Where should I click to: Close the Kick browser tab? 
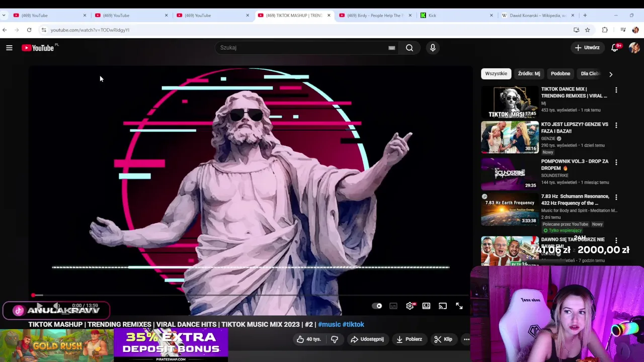click(x=492, y=16)
